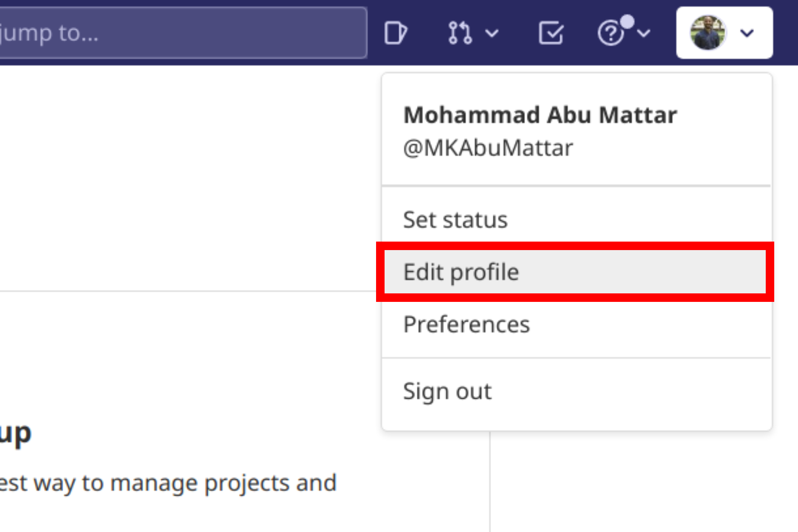Choose Set status from the menu

(x=455, y=220)
